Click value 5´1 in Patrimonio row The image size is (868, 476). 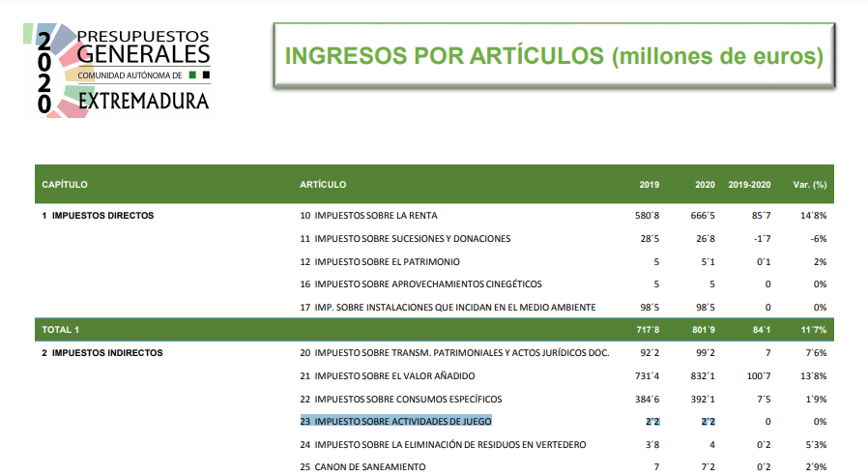point(708,262)
